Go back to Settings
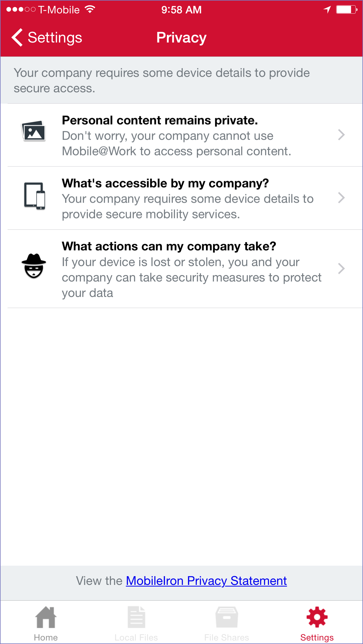This screenshot has width=363, height=644. (x=55, y=38)
